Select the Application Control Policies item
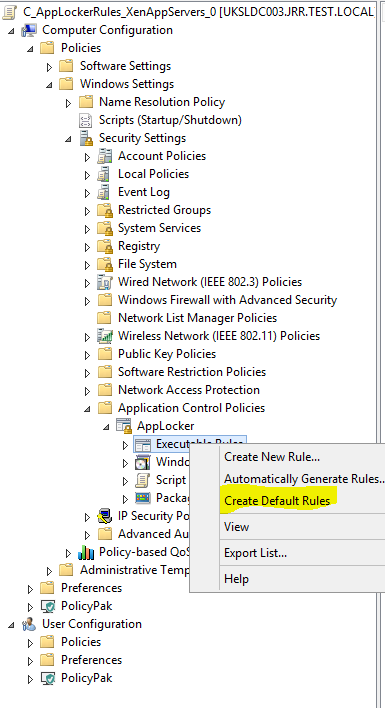 coord(191,408)
